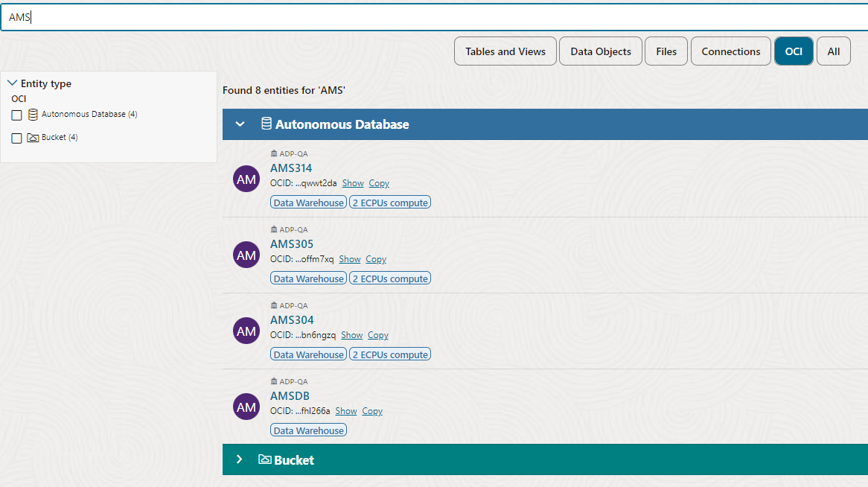The height and width of the screenshot is (487, 868).
Task: Switch to the Files tab
Action: pyautogui.click(x=666, y=51)
